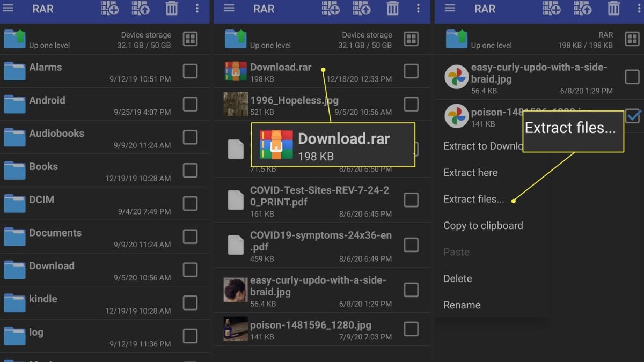Choose Extract to Download menu entry

483,146
